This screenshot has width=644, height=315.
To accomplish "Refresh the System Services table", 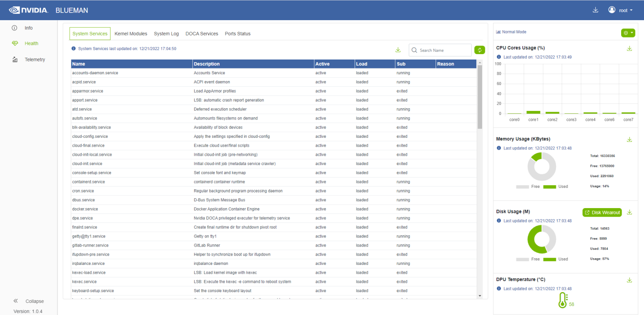I will tap(479, 50).
